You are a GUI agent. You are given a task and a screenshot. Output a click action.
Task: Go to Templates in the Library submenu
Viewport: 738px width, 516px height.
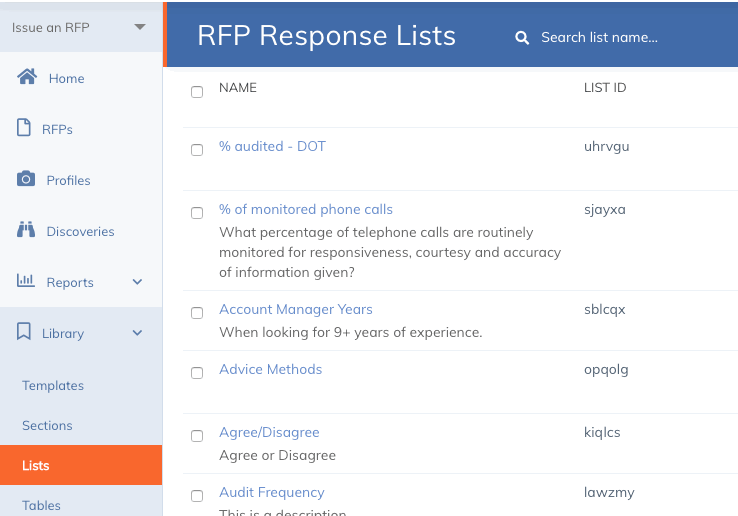(53, 385)
